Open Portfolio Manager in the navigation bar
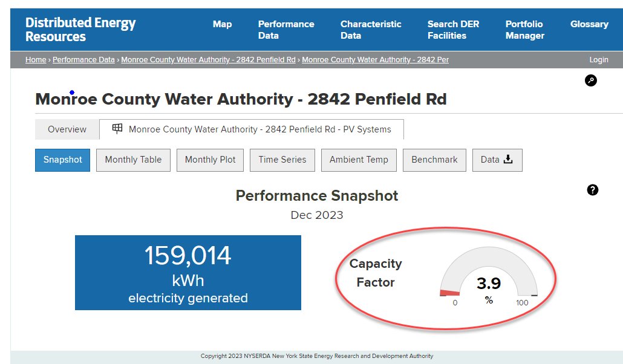Viewport: 623px width, 364px height. 524,30
